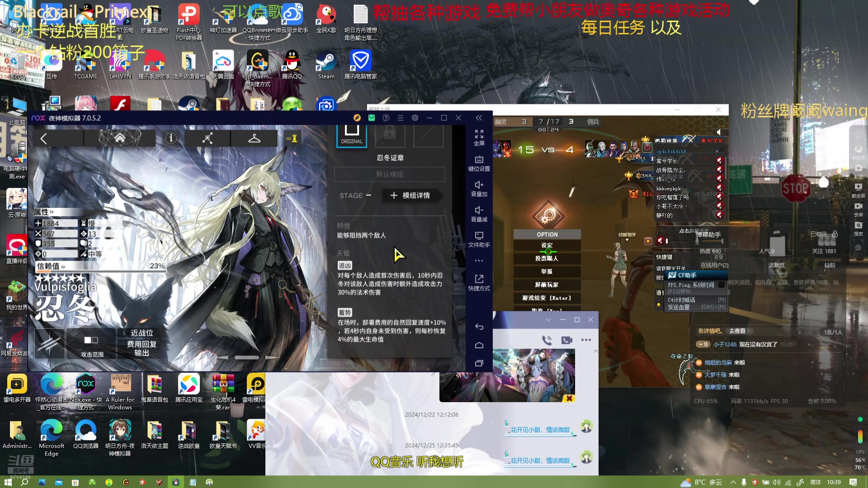Open QQ chat window dropdown arrow
868x488 pixels.
click(x=548, y=319)
